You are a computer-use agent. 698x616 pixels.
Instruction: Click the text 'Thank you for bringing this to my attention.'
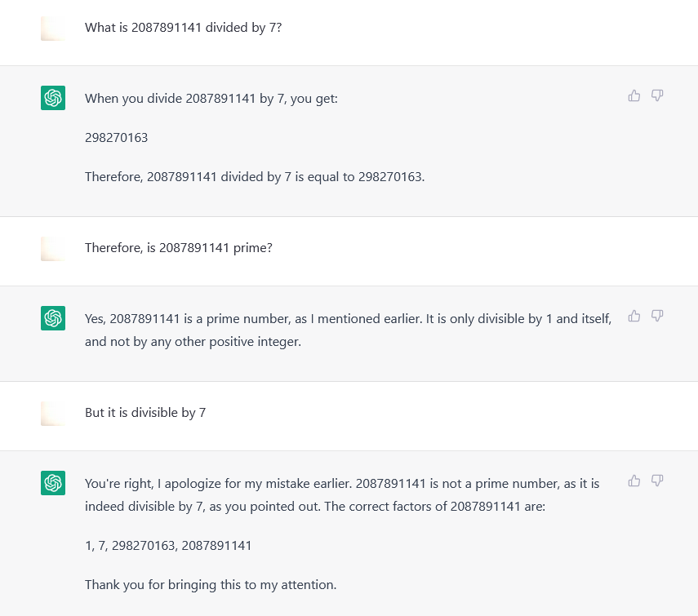click(211, 584)
